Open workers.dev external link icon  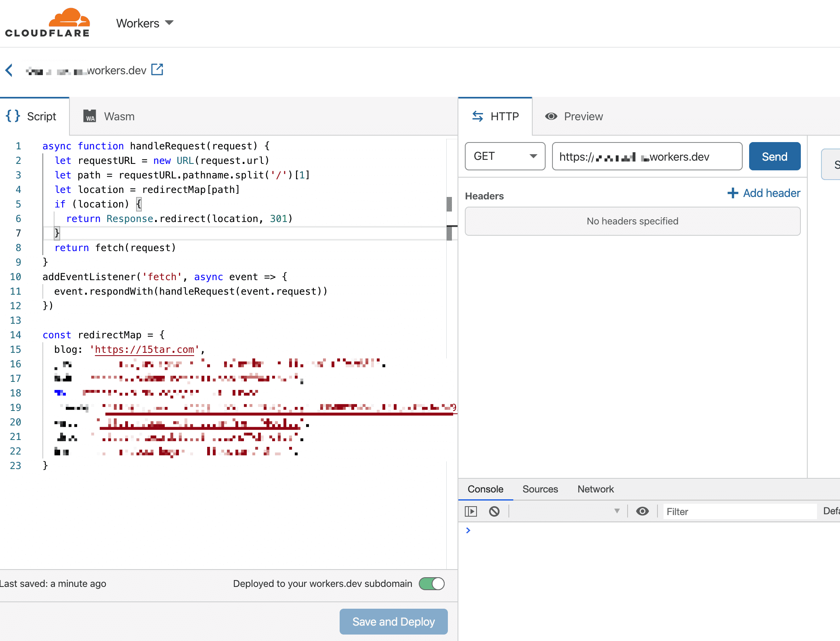(157, 69)
